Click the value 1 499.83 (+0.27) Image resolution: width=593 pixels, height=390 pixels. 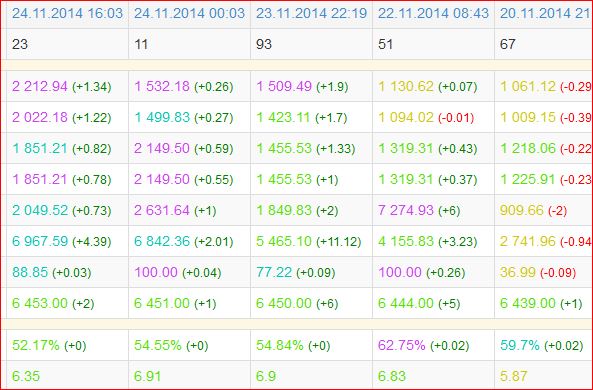click(x=184, y=118)
